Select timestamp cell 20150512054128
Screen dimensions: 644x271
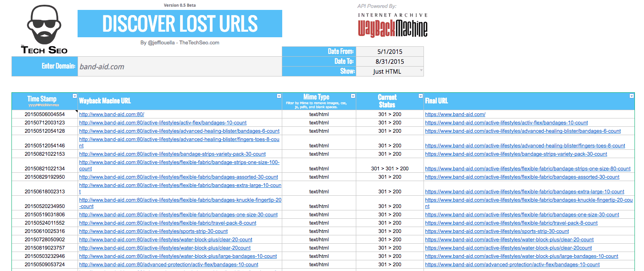pos(45,131)
